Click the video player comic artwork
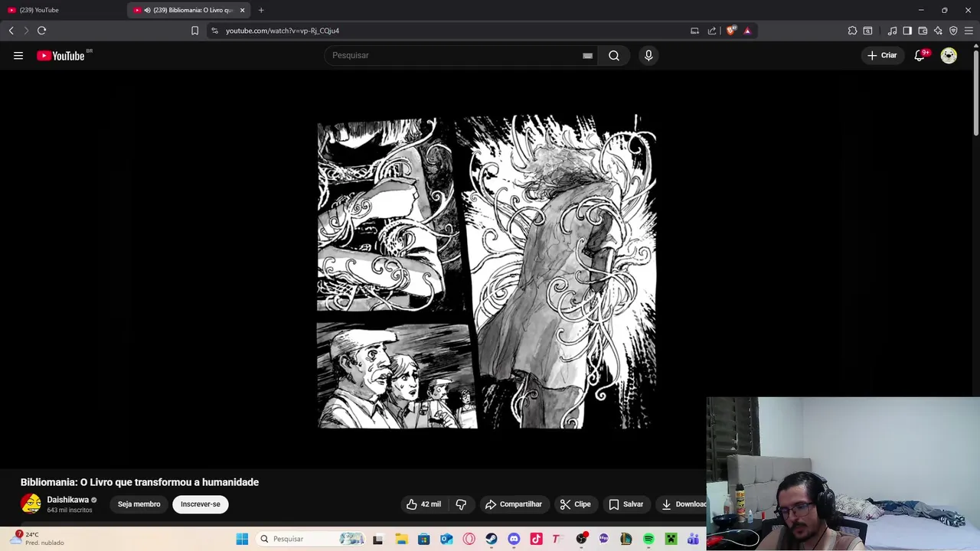This screenshot has height=551, width=980. click(x=487, y=272)
